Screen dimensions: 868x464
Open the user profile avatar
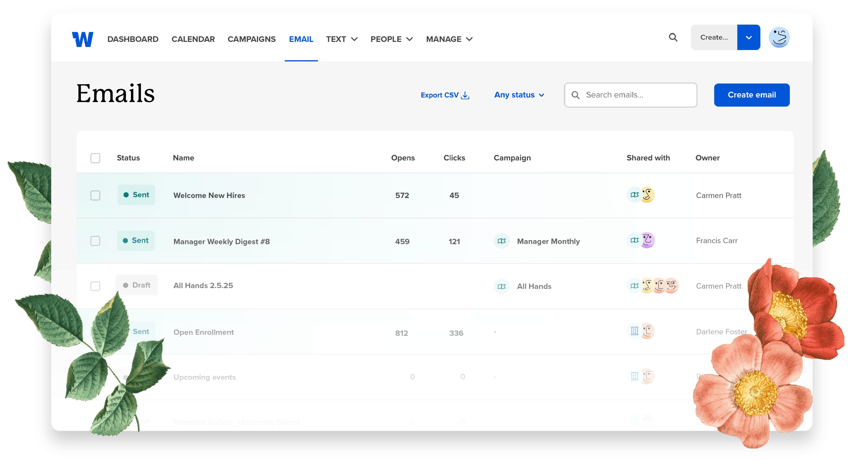[779, 37]
